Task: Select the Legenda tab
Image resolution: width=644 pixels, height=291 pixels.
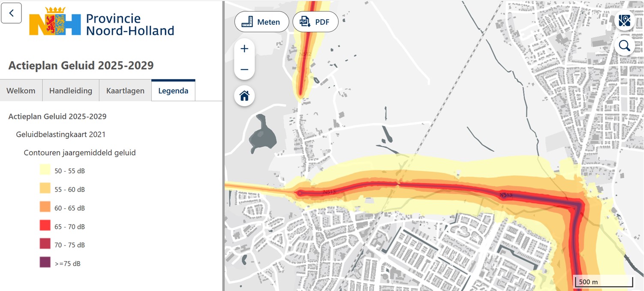Action: 173,91
